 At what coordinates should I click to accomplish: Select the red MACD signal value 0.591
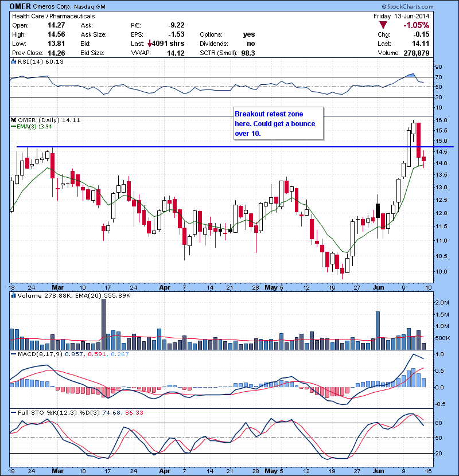(96, 354)
